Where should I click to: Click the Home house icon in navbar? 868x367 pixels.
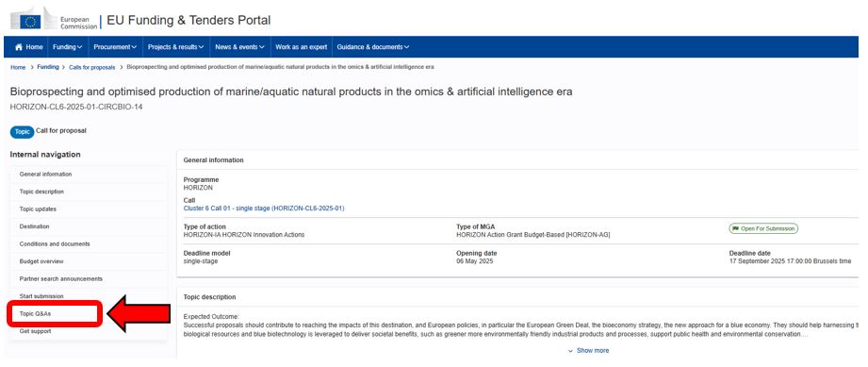(19, 47)
